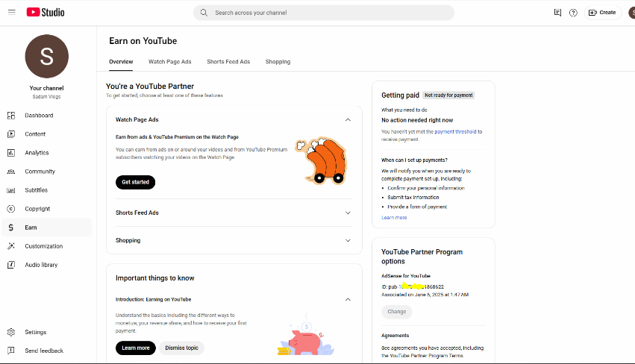
Task: Focus the Search across your channel field
Action: tap(324, 13)
